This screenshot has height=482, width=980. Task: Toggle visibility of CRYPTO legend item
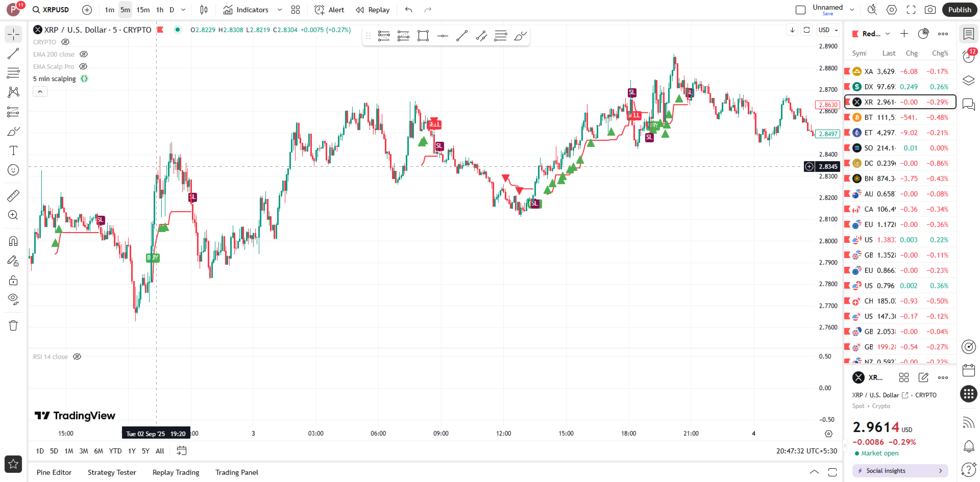click(65, 42)
